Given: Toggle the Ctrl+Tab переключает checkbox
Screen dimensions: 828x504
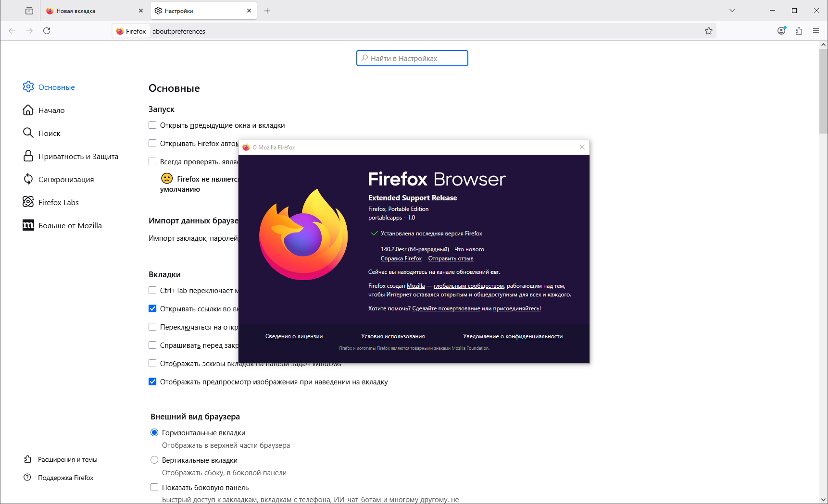Looking at the screenshot, I should tap(152, 290).
